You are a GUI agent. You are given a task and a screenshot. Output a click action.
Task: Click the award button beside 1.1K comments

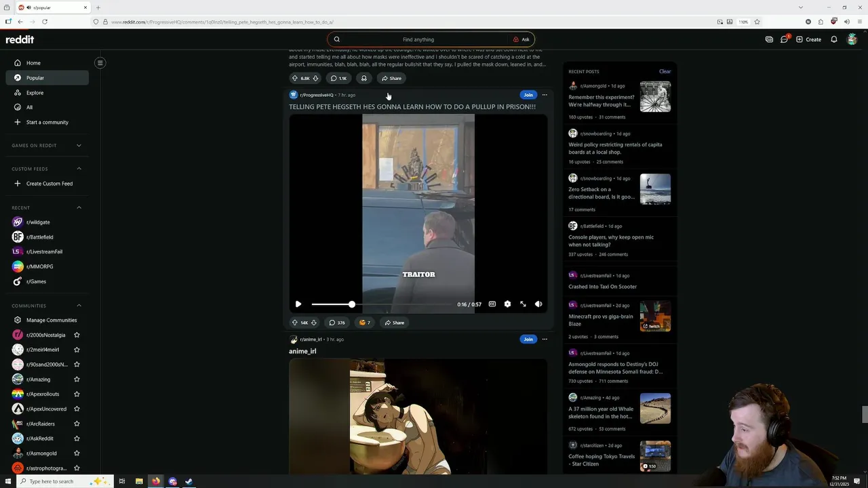point(364,78)
